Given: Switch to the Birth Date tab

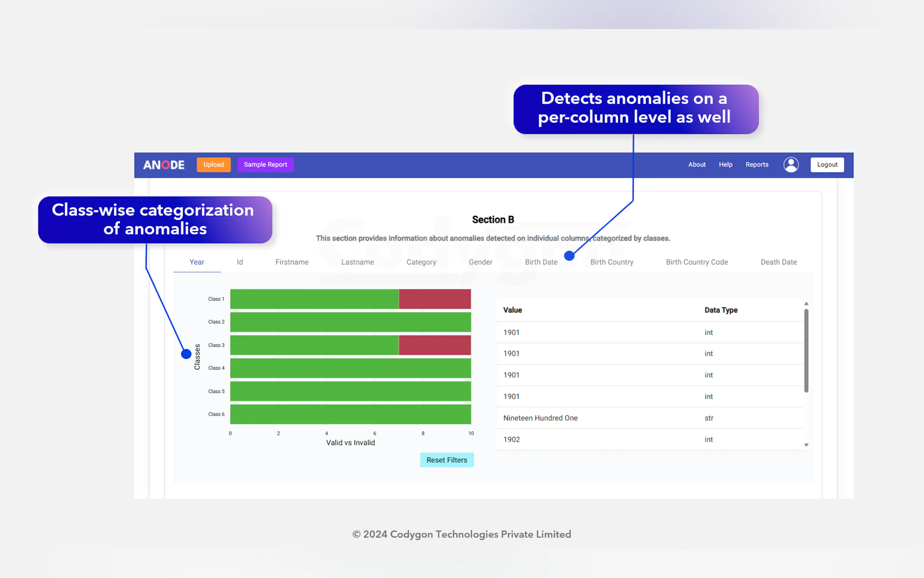Looking at the screenshot, I should [541, 262].
